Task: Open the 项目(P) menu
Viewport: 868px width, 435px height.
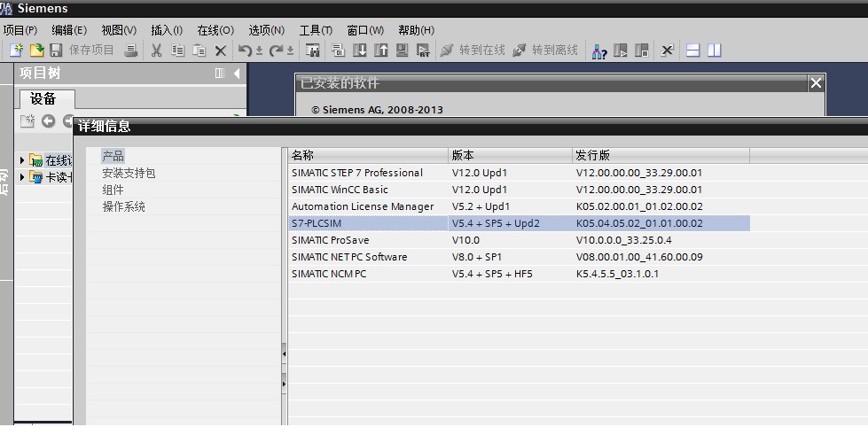Action: 20,30
